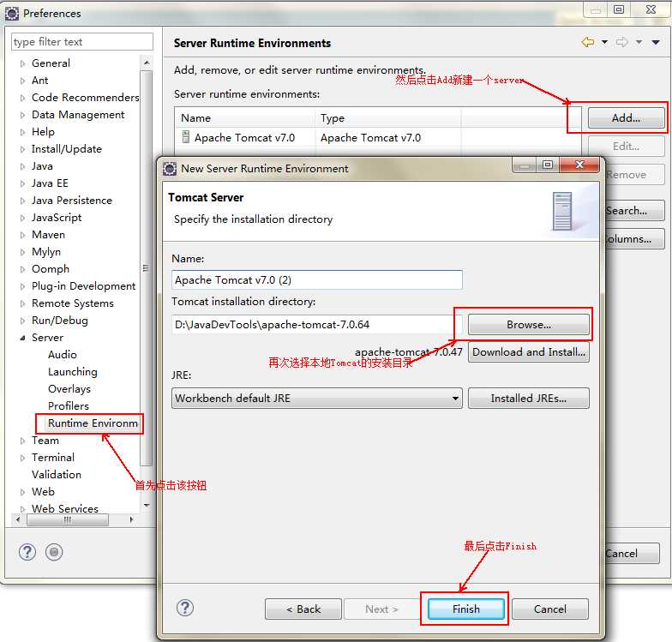This screenshot has width=672, height=642.
Task: Select Validation tree item
Action: (57, 475)
